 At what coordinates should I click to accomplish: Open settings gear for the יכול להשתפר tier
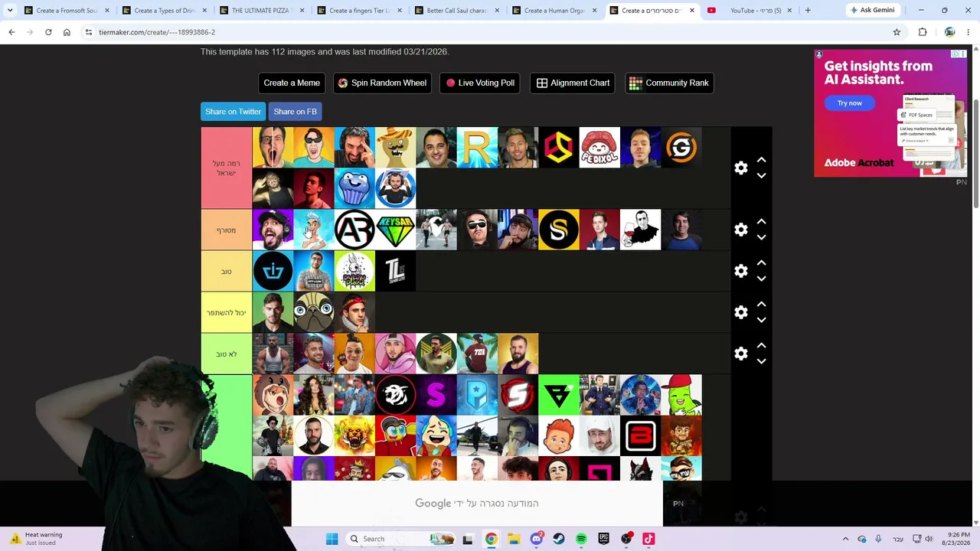point(740,312)
